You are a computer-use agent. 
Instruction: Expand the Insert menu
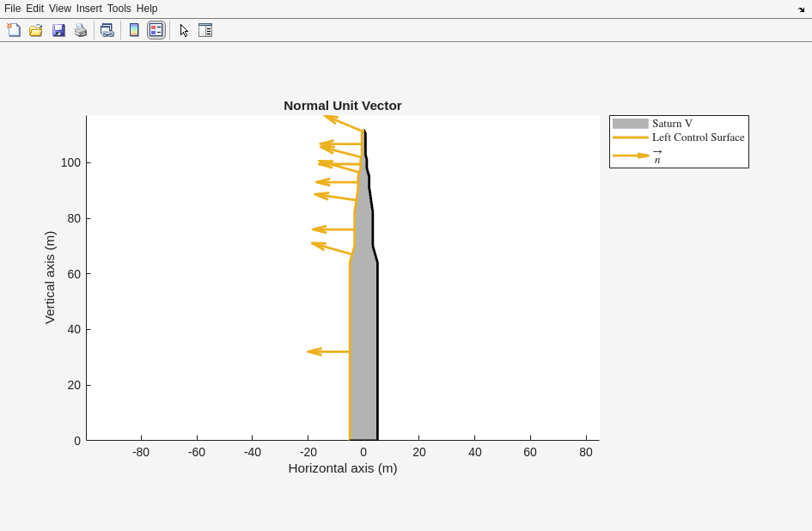coord(89,9)
